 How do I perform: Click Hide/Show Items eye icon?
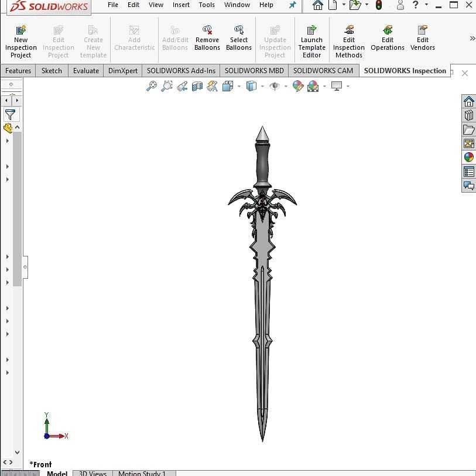(x=275, y=86)
